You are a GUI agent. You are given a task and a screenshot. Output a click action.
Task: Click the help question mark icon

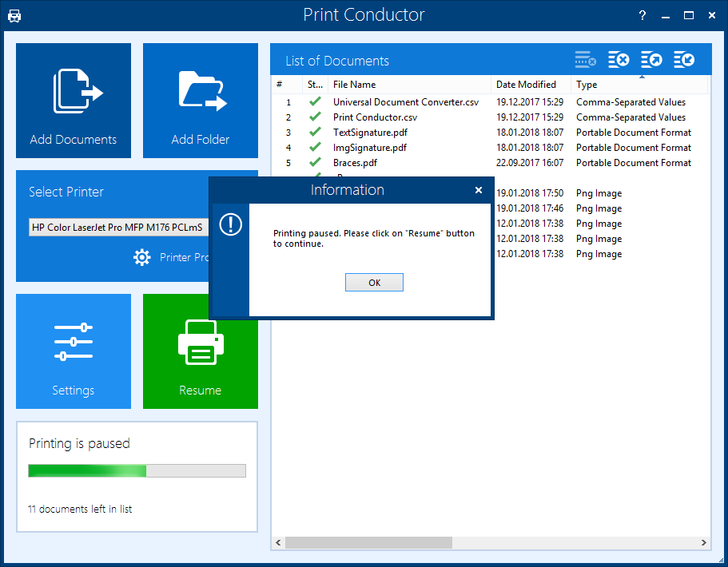pyautogui.click(x=643, y=15)
